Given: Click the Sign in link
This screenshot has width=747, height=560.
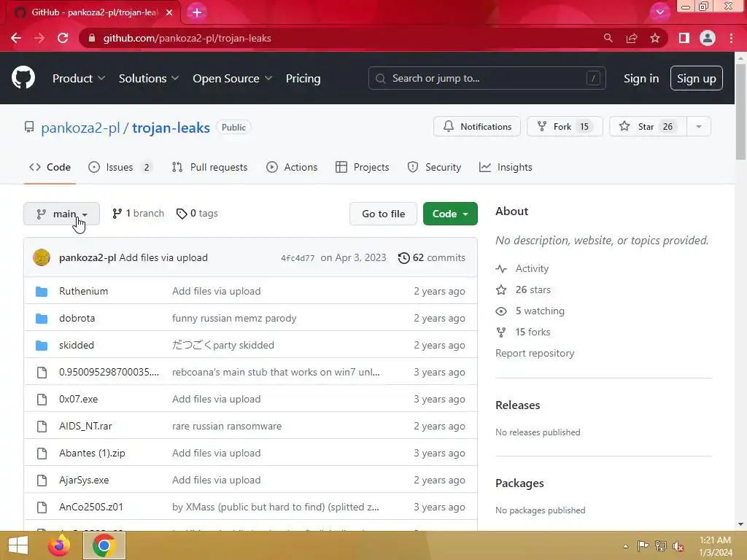Looking at the screenshot, I should click(x=641, y=79).
